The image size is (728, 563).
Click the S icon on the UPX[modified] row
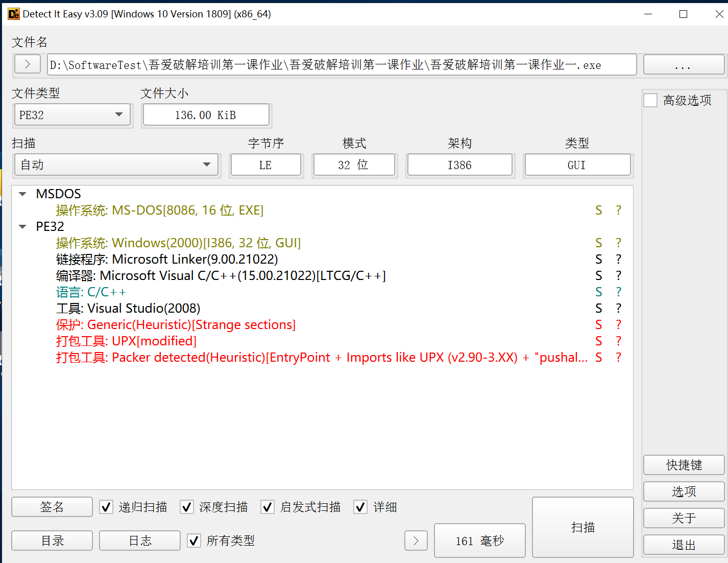click(x=598, y=341)
